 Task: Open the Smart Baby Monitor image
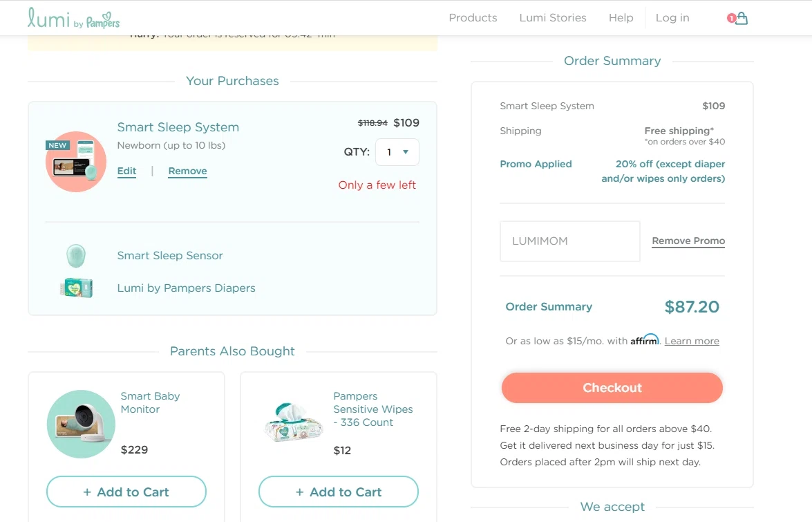point(81,424)
